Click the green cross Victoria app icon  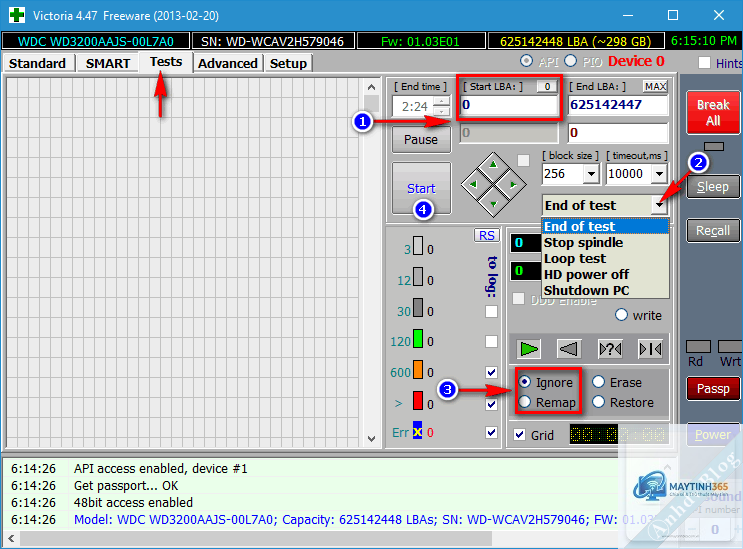[17, 15]
